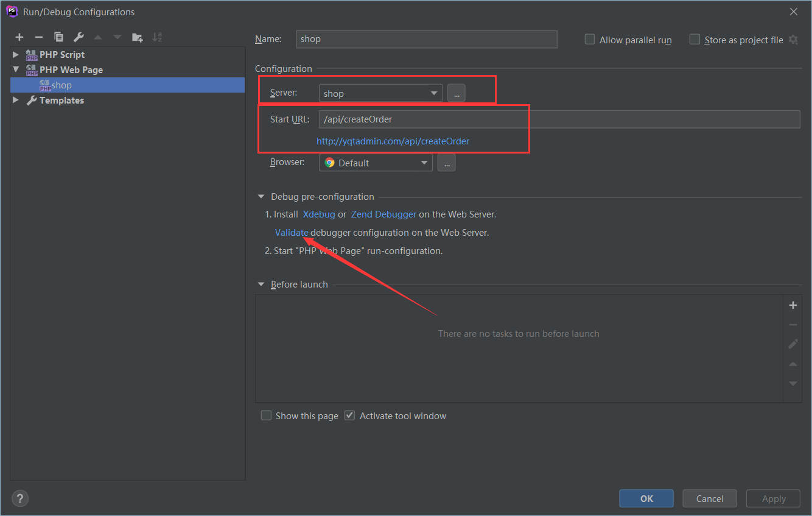The image size is (812, 516).
Task: Remove configuration with minus icon
Action: click(x=38, y=37)
